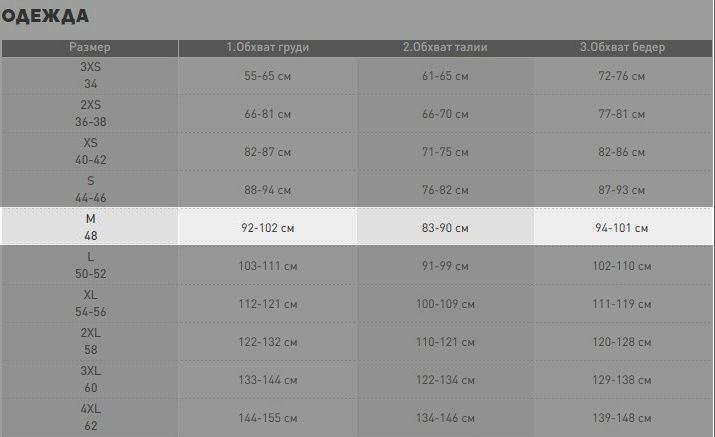715x437 pixels.
Task: Select the L 50-52 size row
Action: pos(357,265)
